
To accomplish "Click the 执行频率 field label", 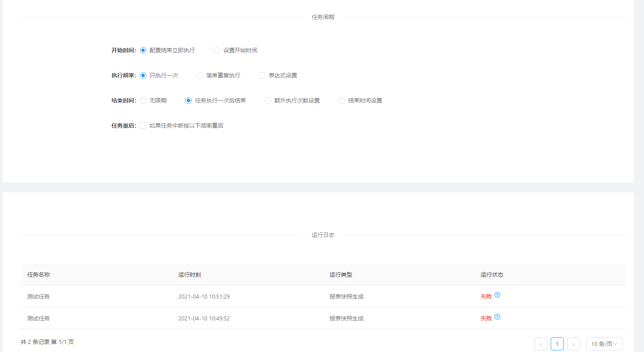I will [124, 75].
